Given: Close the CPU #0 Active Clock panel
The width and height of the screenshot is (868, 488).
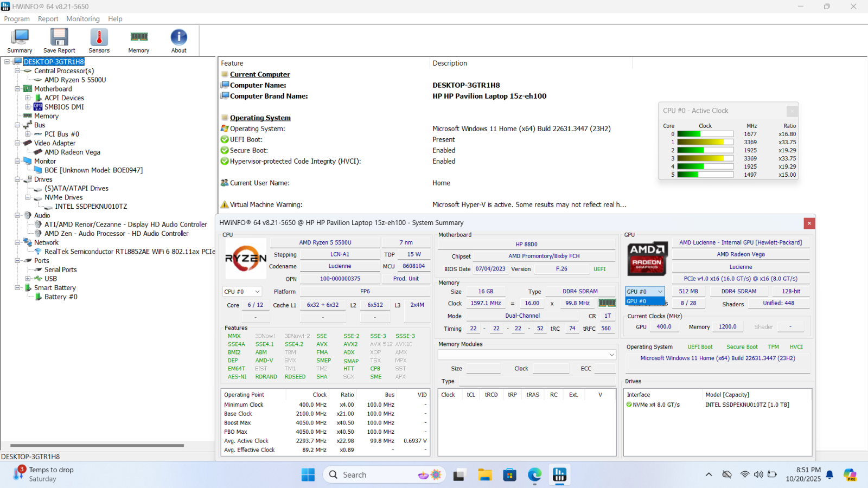Looking at the screenshot, I should tap(792, 111).
